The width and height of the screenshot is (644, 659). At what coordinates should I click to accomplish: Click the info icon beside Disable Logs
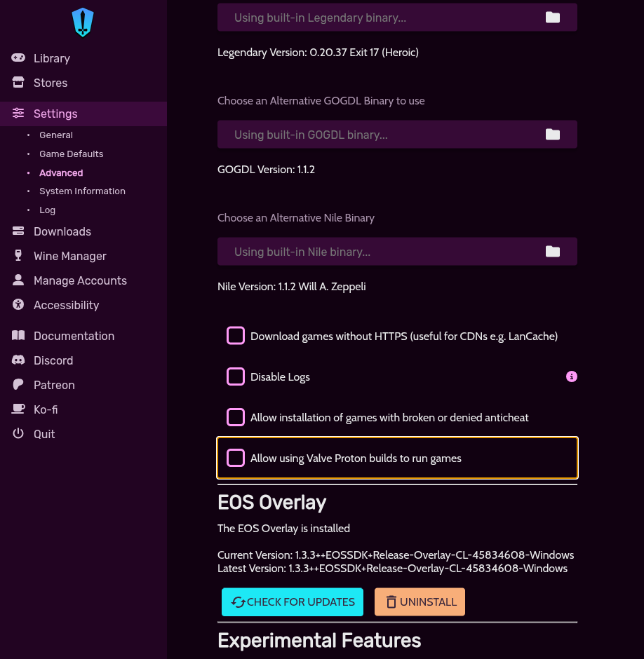pos(572,377)
